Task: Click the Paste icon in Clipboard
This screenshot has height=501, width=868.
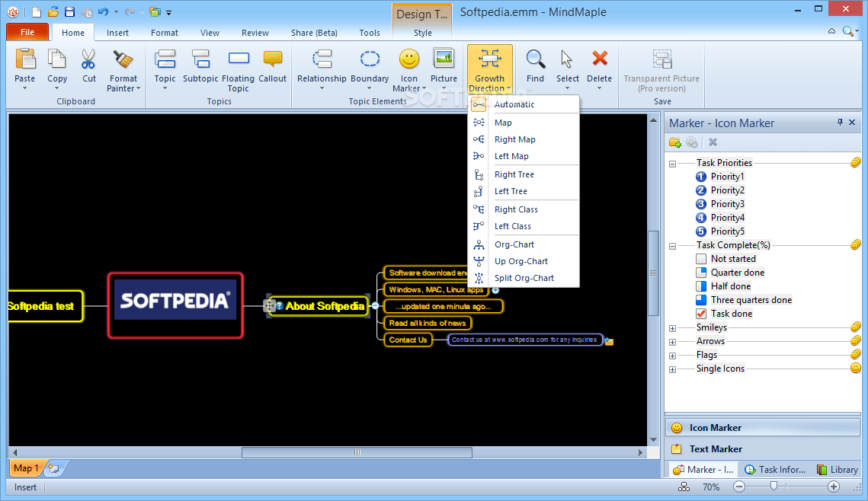Action: (25, 59)
